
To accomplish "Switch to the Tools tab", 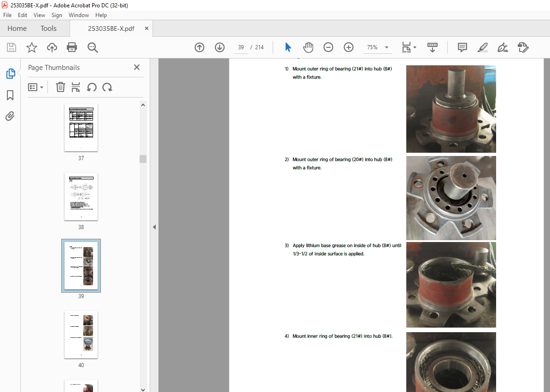I will click(x=48, y=29).
